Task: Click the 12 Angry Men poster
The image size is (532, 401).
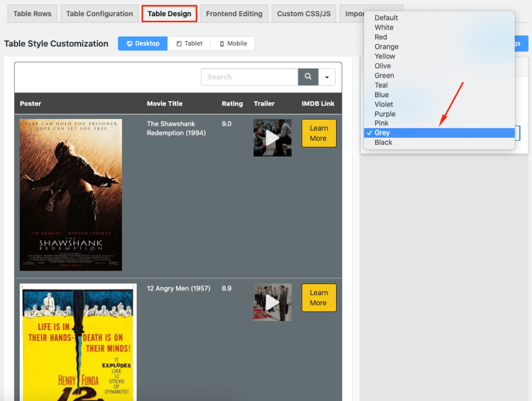Action: 78,342
